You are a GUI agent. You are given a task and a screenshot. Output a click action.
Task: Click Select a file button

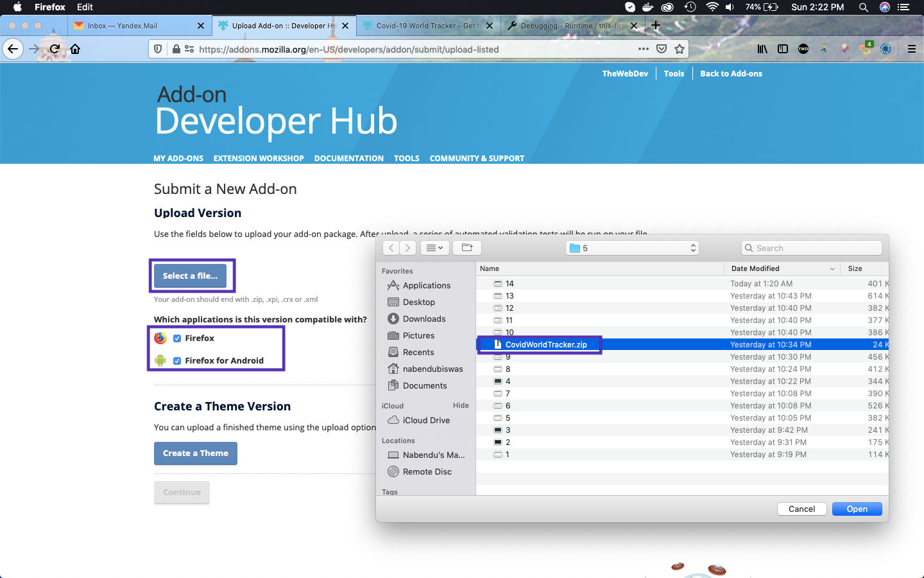pos(191,276)
